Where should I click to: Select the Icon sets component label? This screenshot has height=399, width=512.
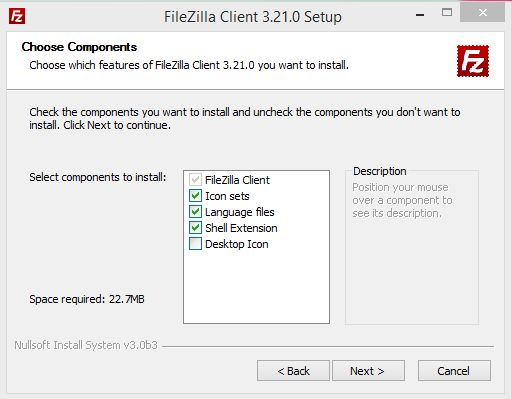tap(227, 196)
